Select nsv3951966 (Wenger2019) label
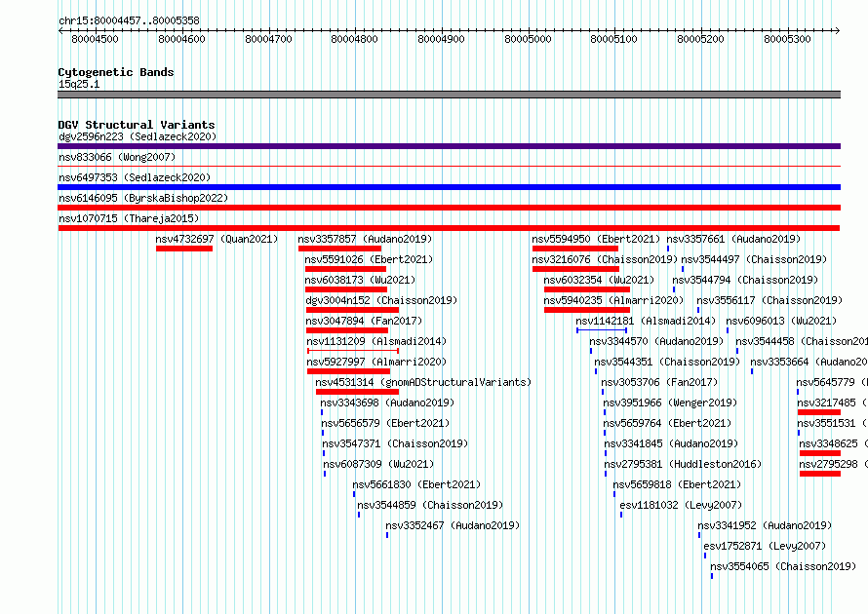 tap(670, 403)
